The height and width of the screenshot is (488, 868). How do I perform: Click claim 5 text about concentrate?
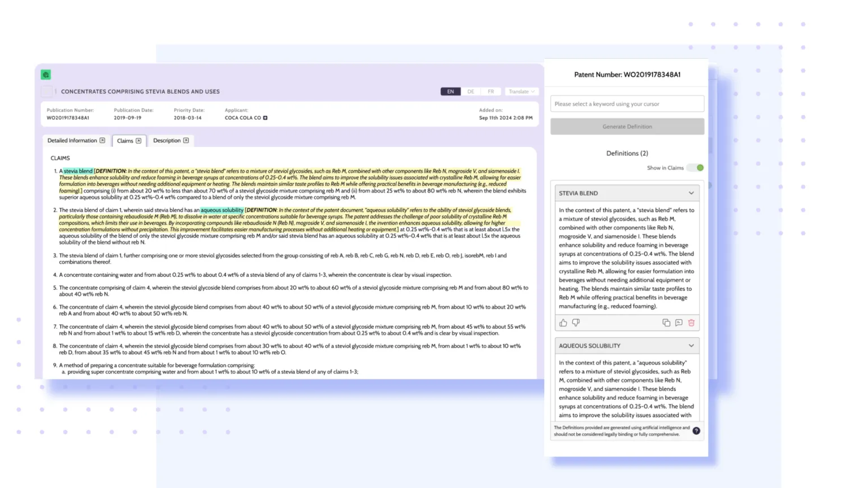(x=294, y=291)
